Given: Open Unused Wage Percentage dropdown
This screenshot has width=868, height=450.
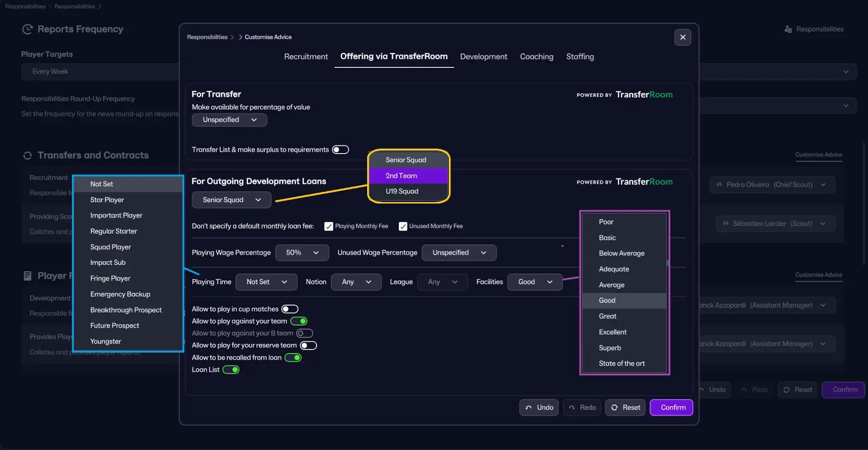Looking at the screenshot, I should click(459, 253).
